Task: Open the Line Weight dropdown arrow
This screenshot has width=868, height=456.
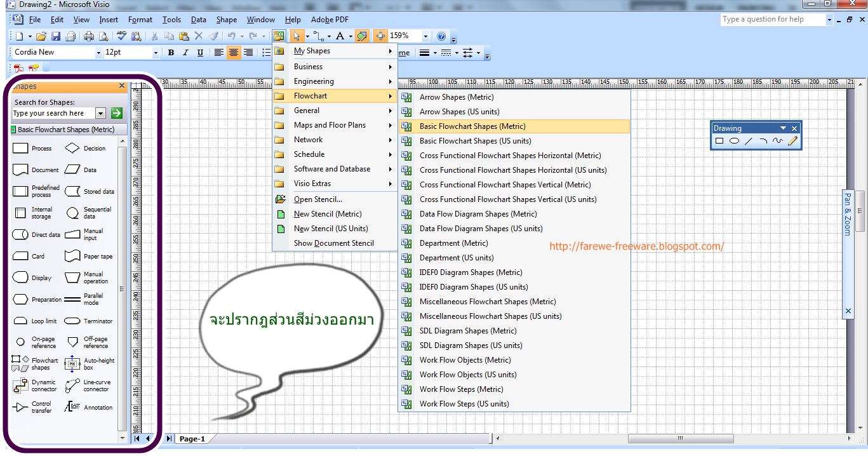Action: tap(436, 53)
